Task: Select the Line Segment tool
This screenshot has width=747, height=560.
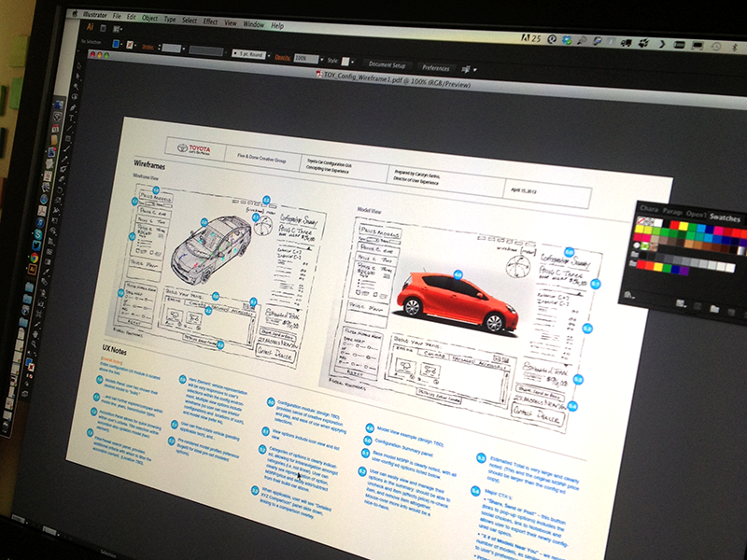Action: [x=69, y=128]
